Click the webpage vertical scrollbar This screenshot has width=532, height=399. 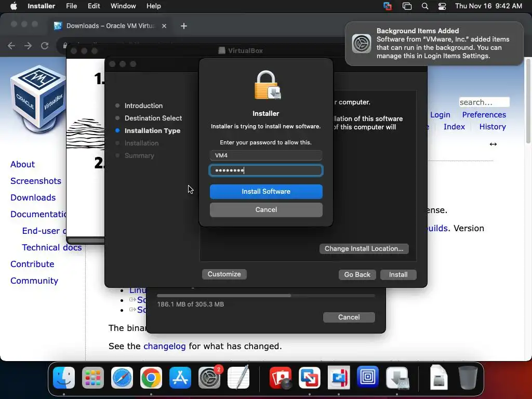[528, 100]
